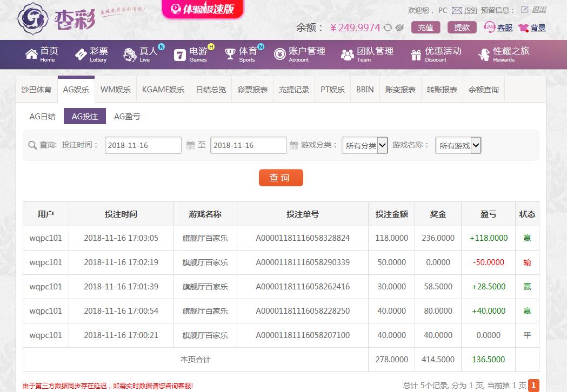Click the Account yen coin icon
The width and height of the screenshot is (567, 392).
coord(279,54)
